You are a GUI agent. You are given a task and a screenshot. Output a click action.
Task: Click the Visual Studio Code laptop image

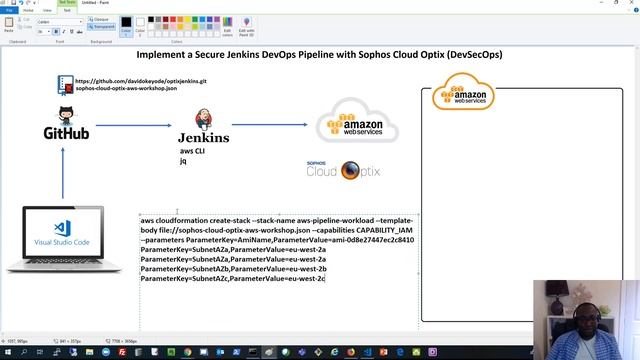click(x=64, y=239)
